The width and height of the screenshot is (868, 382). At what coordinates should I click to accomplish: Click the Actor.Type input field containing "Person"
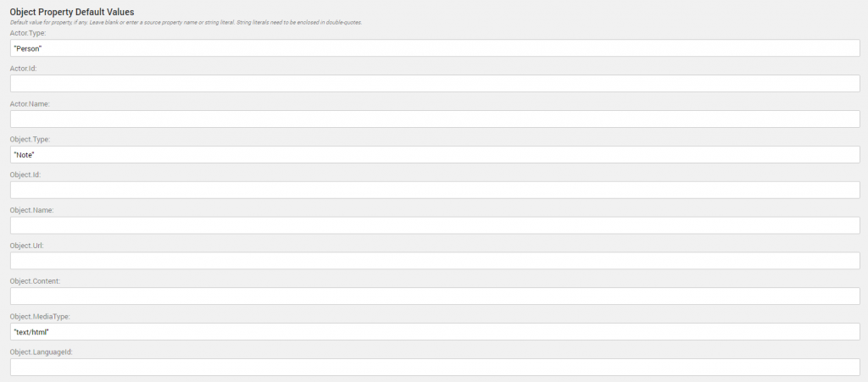[435, 48]
